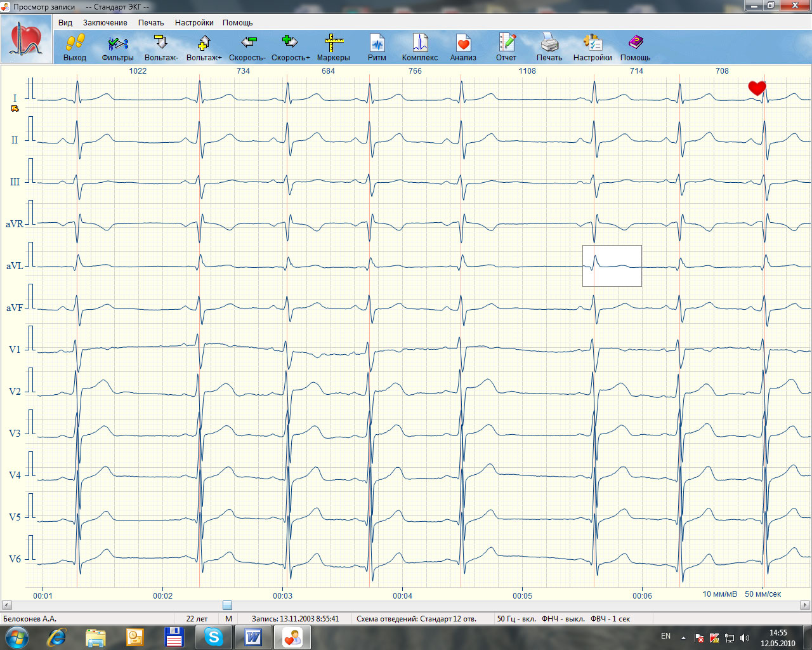812x650 pixels.
Task: Open Skype from the Windows taskbar
Action: point(214,637)
